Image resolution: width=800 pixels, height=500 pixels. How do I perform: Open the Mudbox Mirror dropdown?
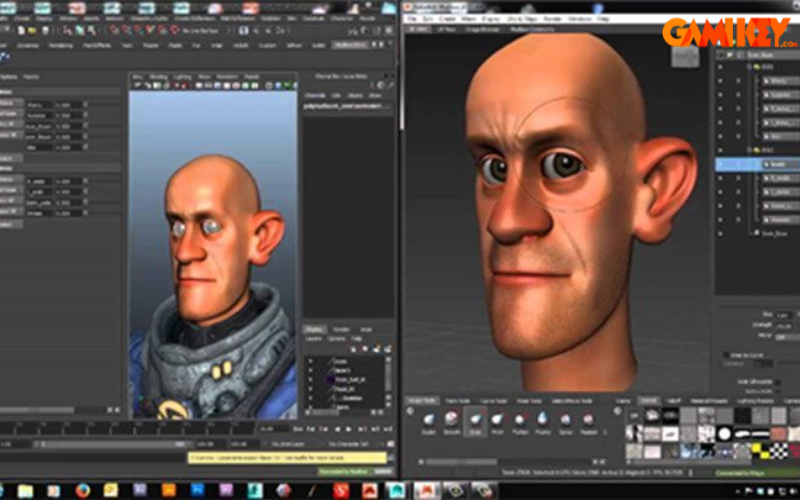786,337
